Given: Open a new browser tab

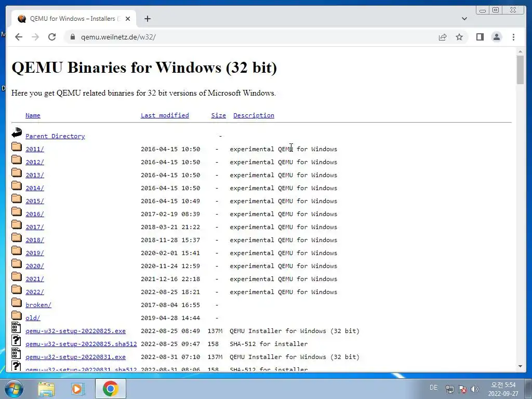Looking at the screenshot, I should click(x=147, y=19).
